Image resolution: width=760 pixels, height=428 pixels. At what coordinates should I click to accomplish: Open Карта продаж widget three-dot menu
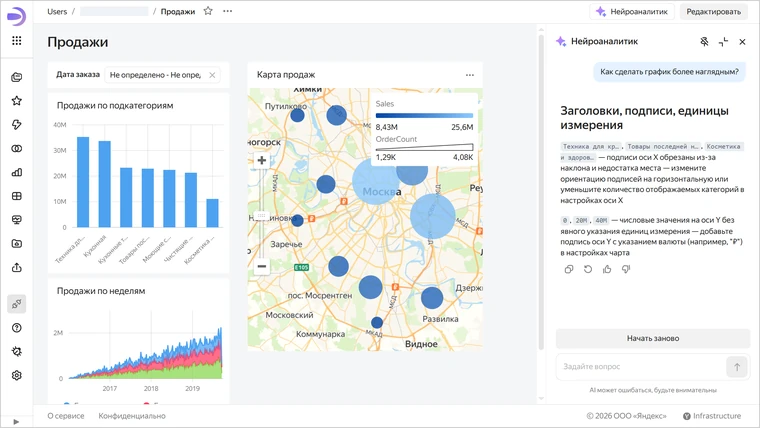[x=470, y=75]
